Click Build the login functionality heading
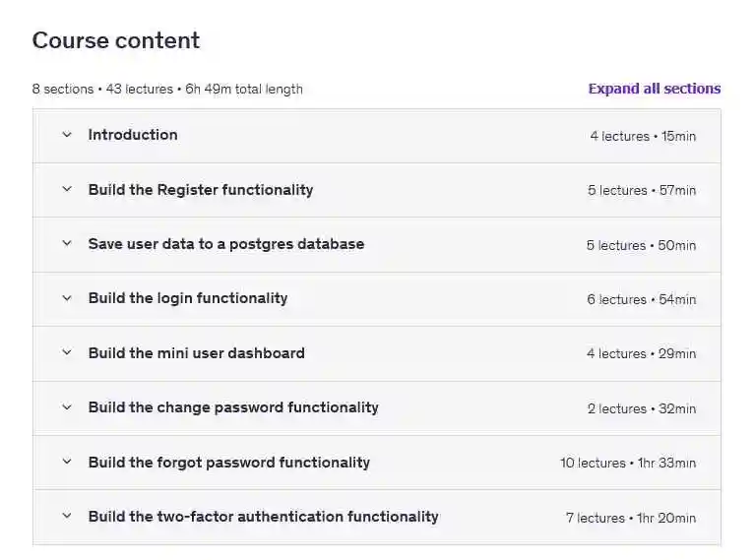This screenshot has height=560, width=755. [187, 298]
